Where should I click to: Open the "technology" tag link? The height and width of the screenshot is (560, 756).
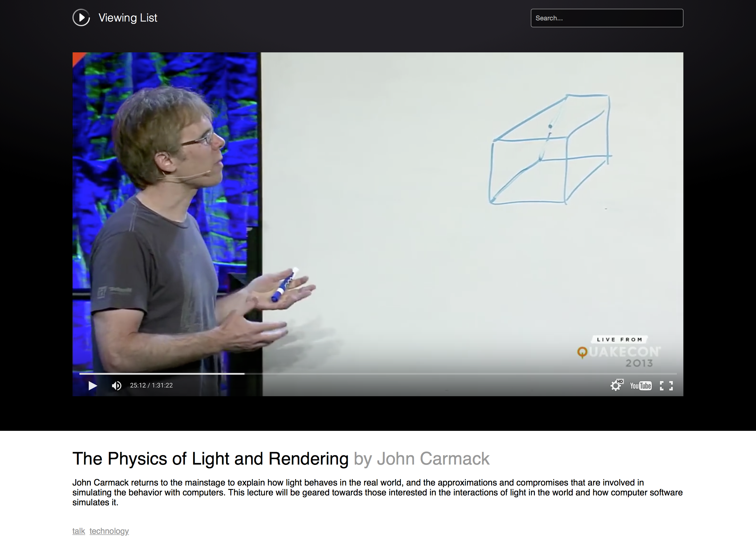(x=109, y=531)
